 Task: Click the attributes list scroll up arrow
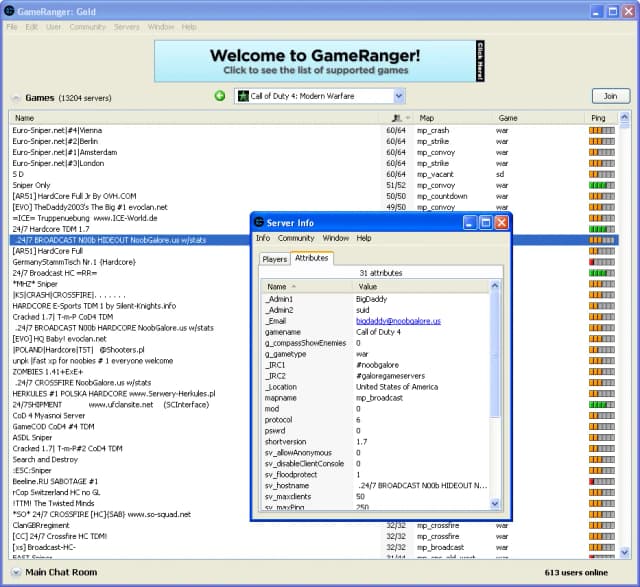[495, 286]
